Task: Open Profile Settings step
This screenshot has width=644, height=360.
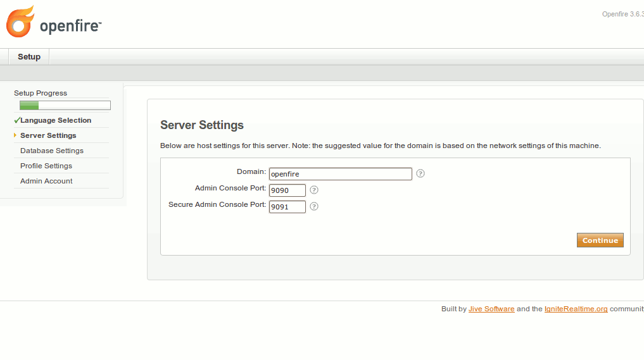Action: [x=46, y=166]
